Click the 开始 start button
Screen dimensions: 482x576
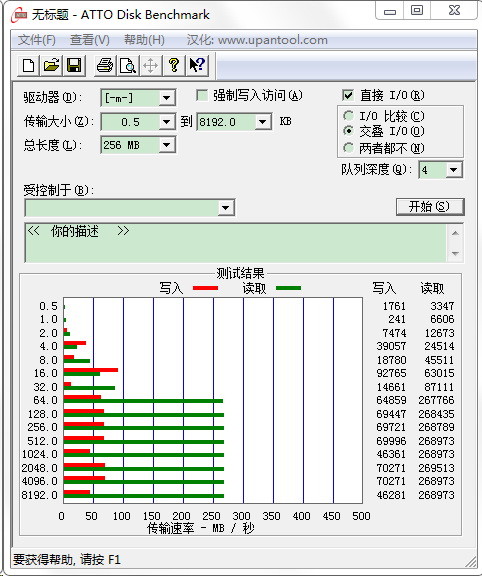click(430, 207)
